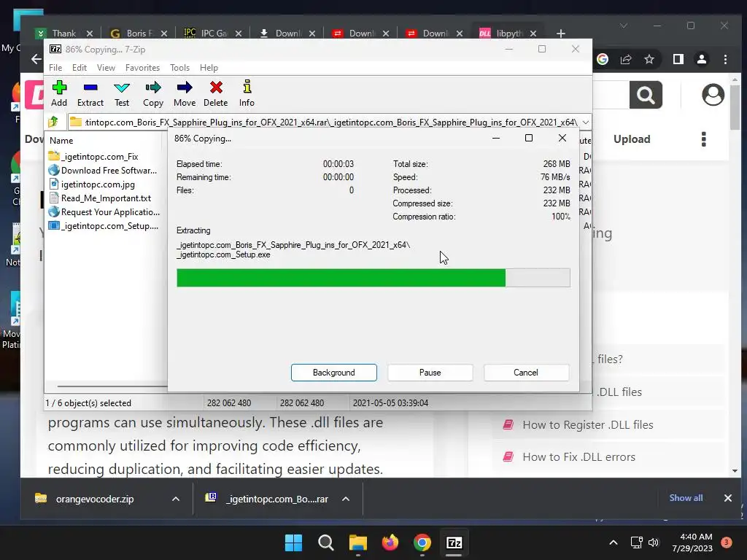Open Chrome's three-dot menu

coord(725,59)
